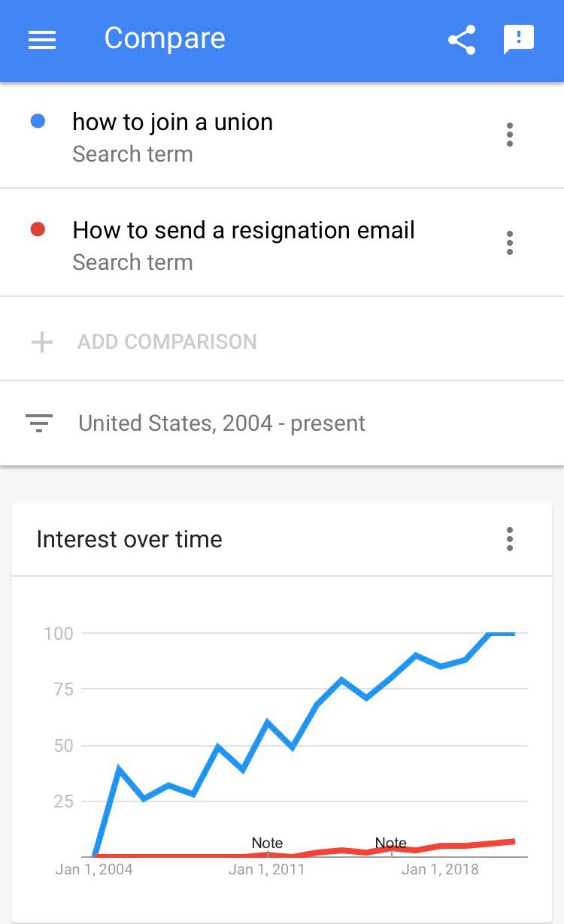Click the Interest over time heading
This screenshot has height=924, width=564.
tap(129, 539)
